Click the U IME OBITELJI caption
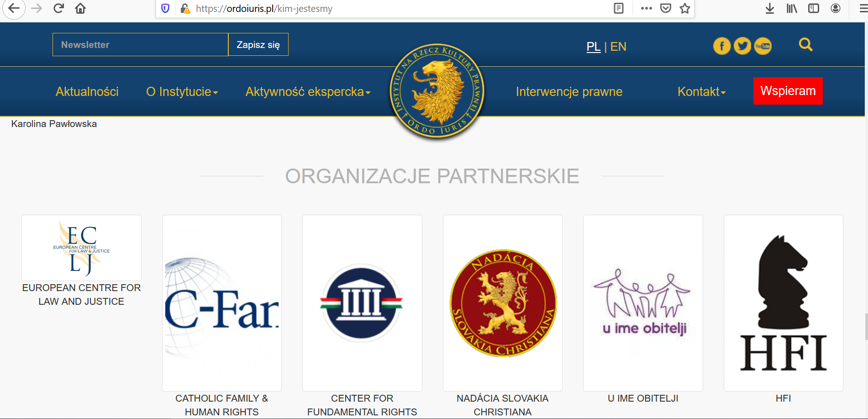This screenshot has width=868, height=419. click(643, 398)
